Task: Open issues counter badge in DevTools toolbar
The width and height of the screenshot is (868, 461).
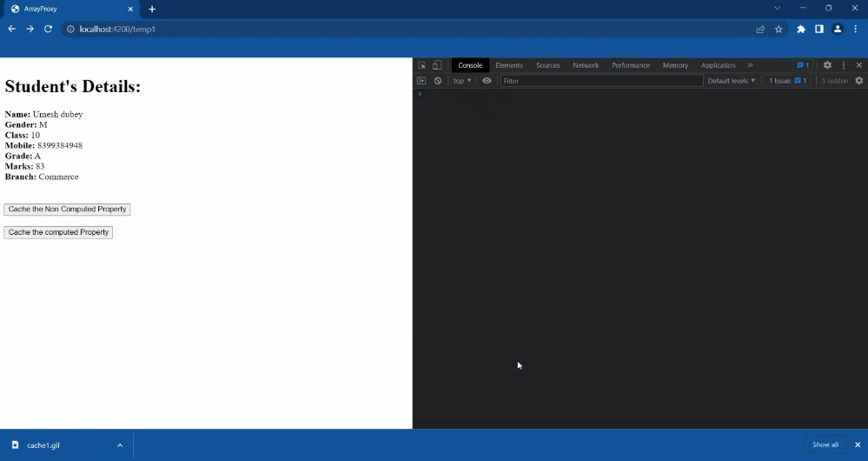Action: tap(803, 65)
